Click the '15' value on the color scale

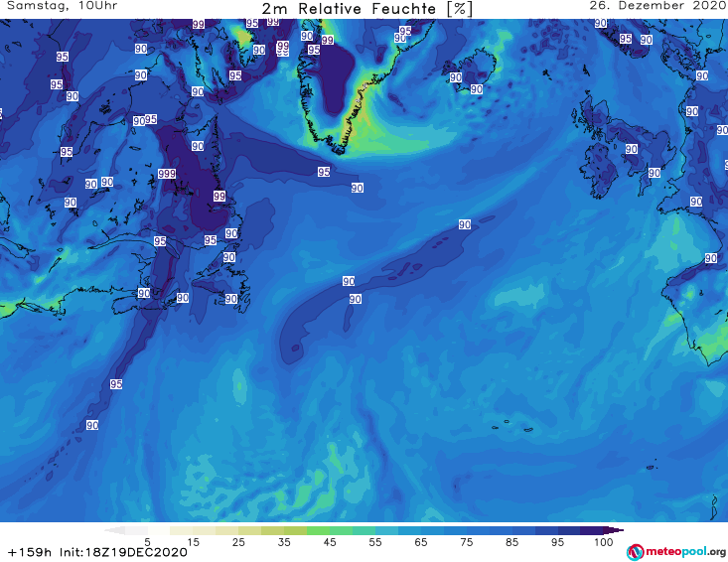point(193,542)
